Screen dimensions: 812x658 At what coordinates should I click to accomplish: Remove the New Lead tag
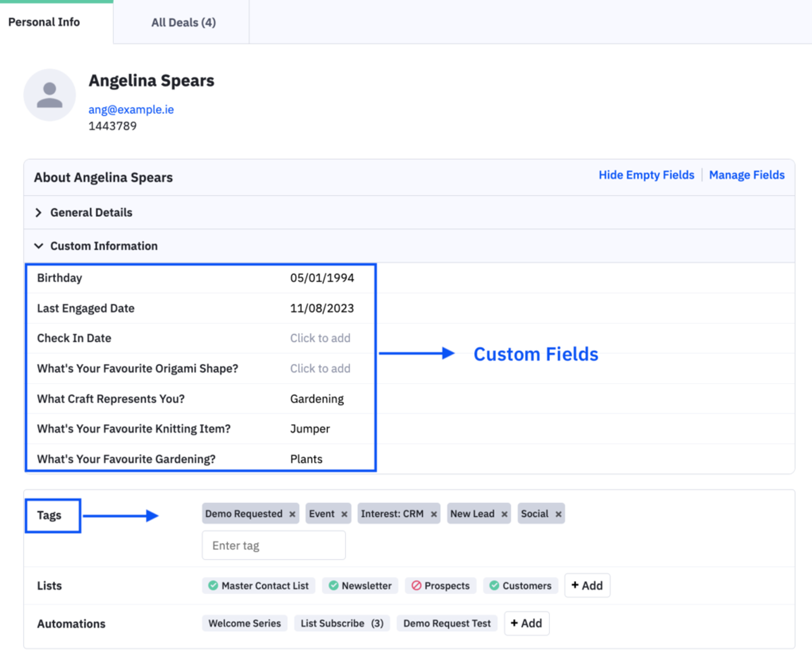click(504, 514)
